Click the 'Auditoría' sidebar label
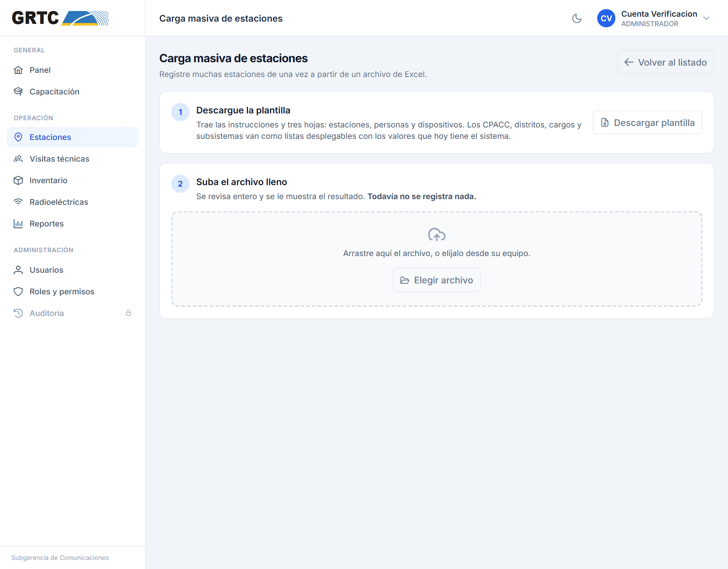This screenshot has width=728, height=569. coord(47,313)
